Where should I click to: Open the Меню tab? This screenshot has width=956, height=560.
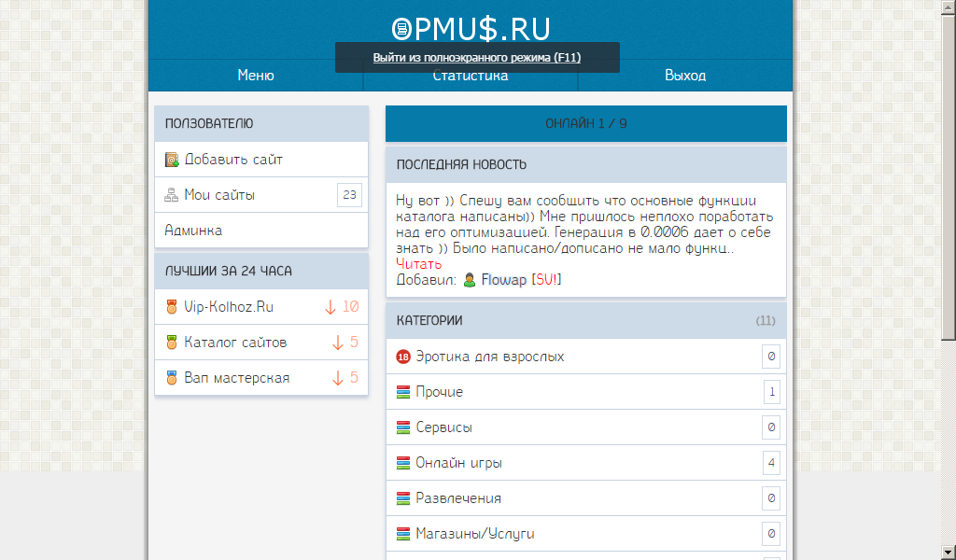[256, 76]
